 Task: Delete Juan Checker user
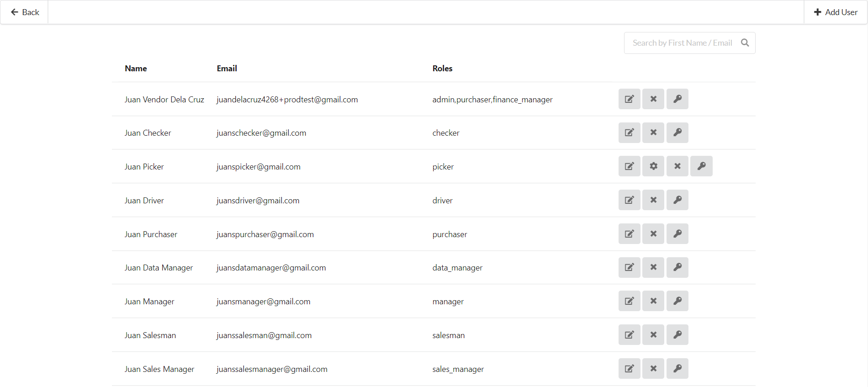(x=653, y=133)
